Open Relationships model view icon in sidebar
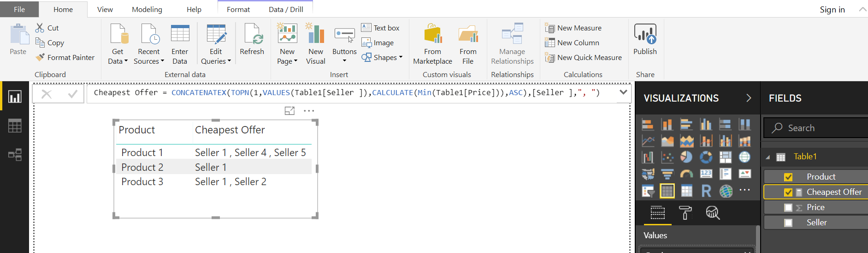 (x=15, y=155)
